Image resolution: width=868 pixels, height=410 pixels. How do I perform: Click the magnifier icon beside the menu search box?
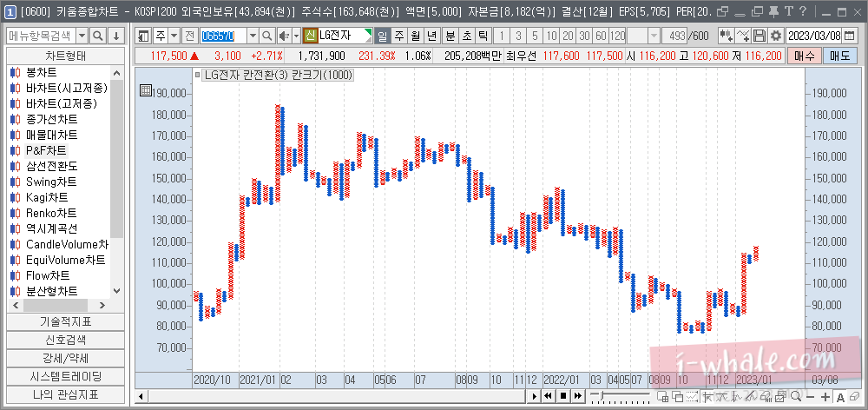tap(98, 36)
